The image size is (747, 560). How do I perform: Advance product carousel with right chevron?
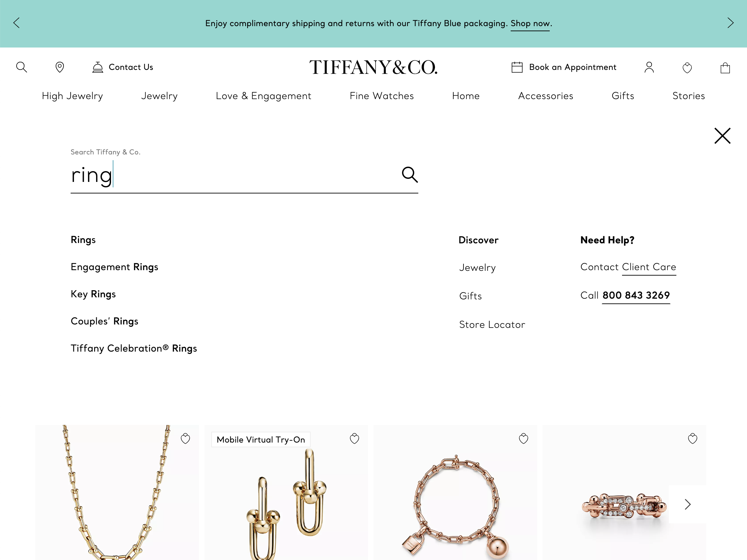[688, 504]
